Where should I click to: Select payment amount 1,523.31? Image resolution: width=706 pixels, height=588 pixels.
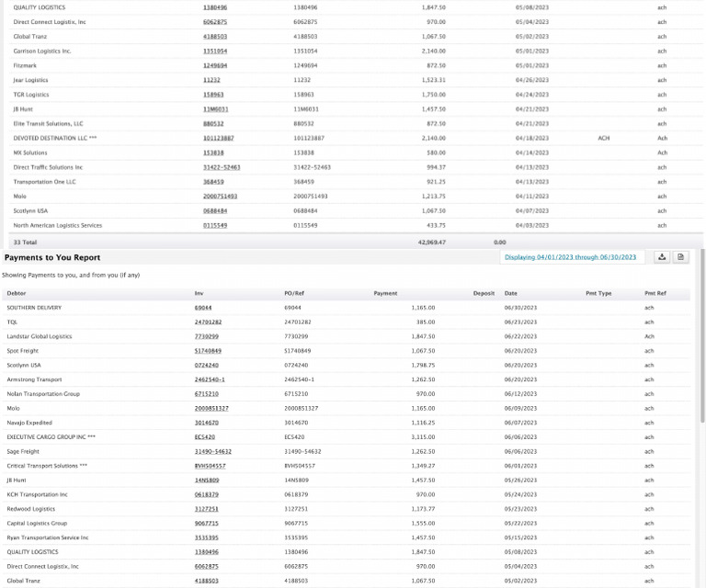click(434, 80)
